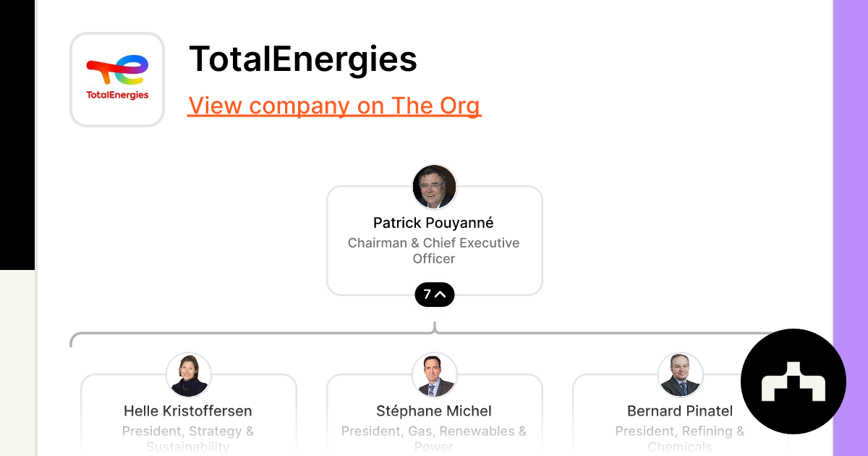This screenshot has width=868, height=456.
Task: Click the Chairman & Chief Executive Officer title
Action: click(434, 250)
